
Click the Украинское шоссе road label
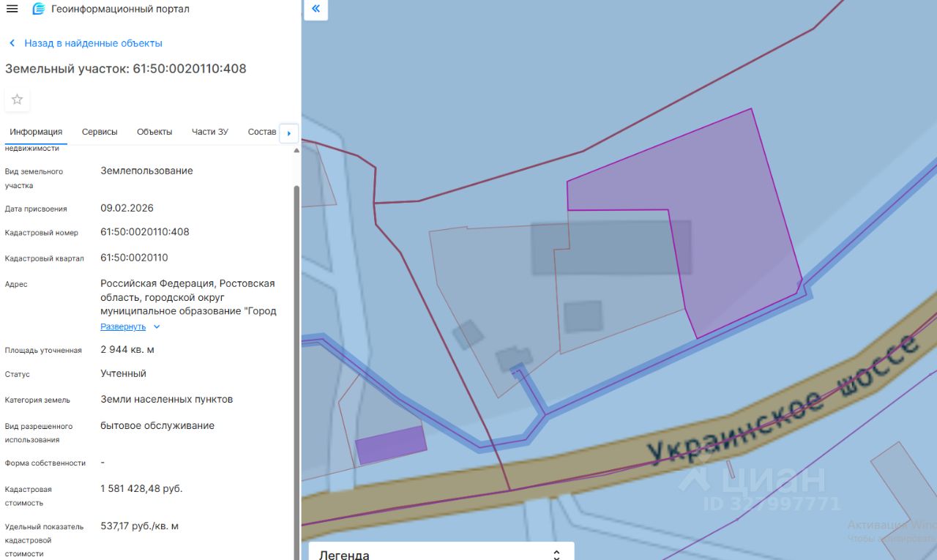point(783,400)
